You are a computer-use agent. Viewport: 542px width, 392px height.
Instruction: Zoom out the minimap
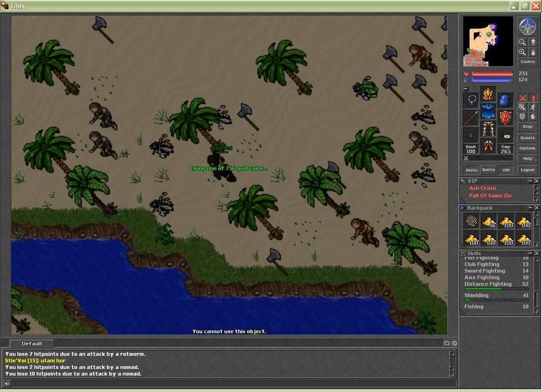[522, 42]
